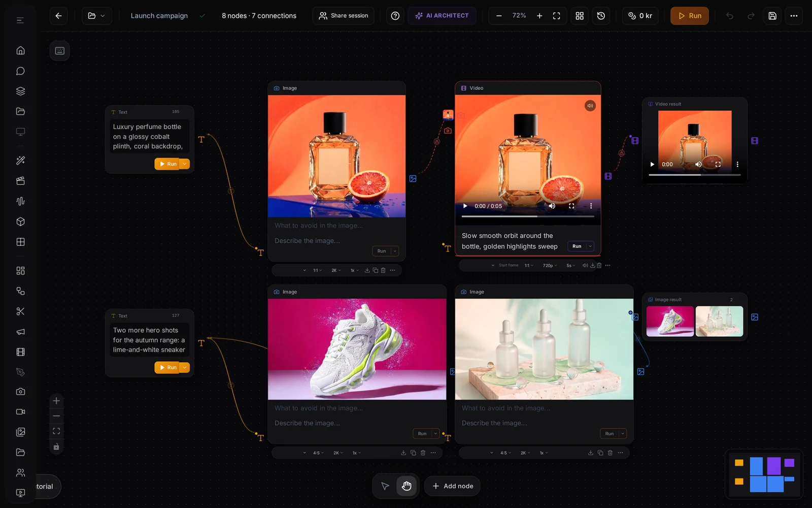Image resolution: width=812 pixels, height=508 pixels.
Task: Click Share session button
Action: pos(344,16)
